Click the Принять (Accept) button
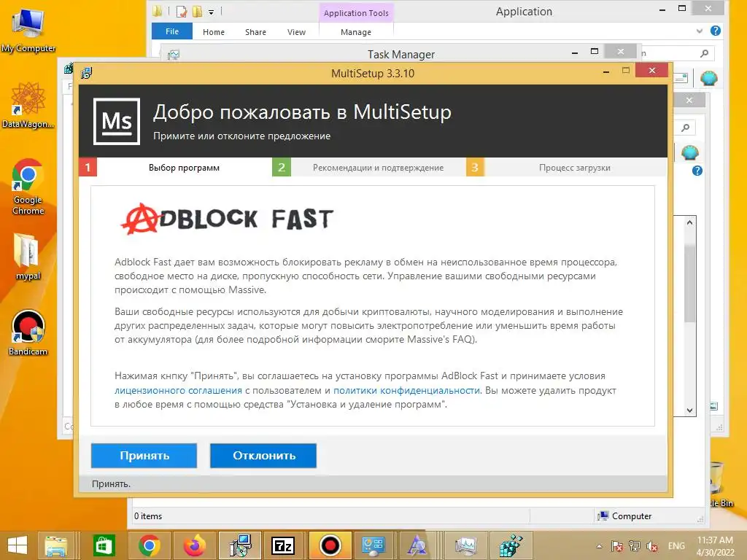747x560 pixels. point(144,456)
